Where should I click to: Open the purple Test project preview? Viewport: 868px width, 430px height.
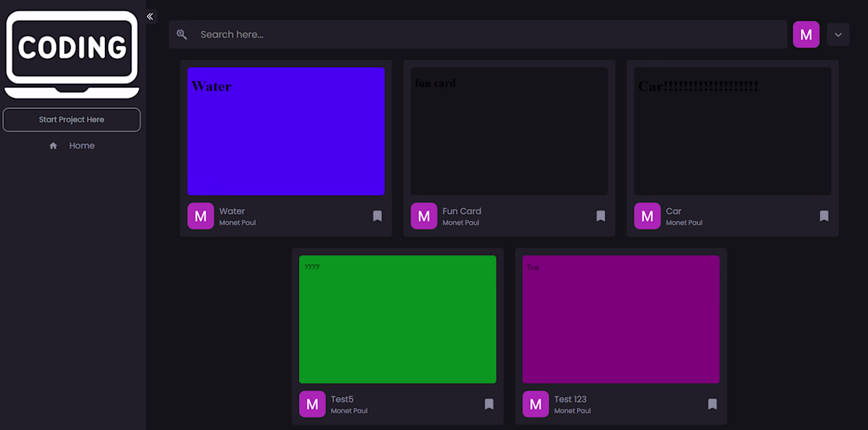tap(621, 320)
